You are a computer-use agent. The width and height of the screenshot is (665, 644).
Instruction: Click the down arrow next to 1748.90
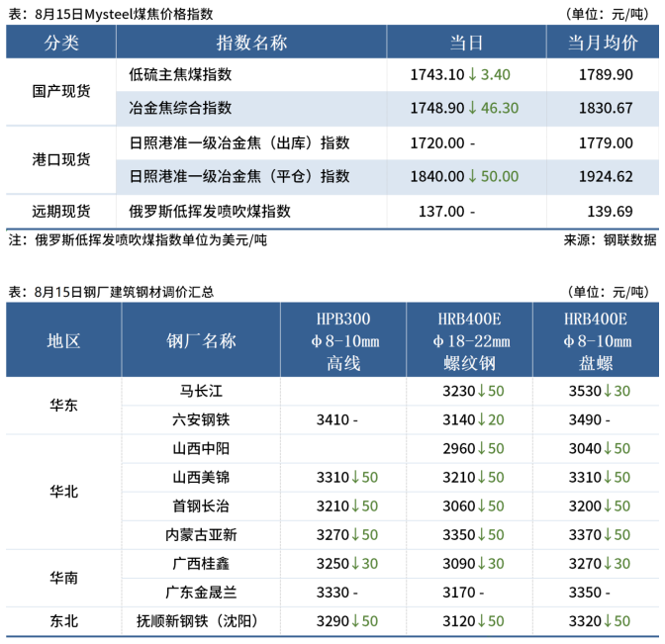tap(473, 108)
